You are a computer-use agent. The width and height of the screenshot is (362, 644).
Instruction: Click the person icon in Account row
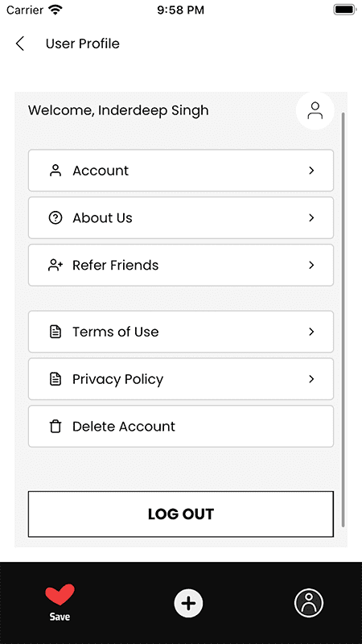pyautogui.click(x=56, y=171)
